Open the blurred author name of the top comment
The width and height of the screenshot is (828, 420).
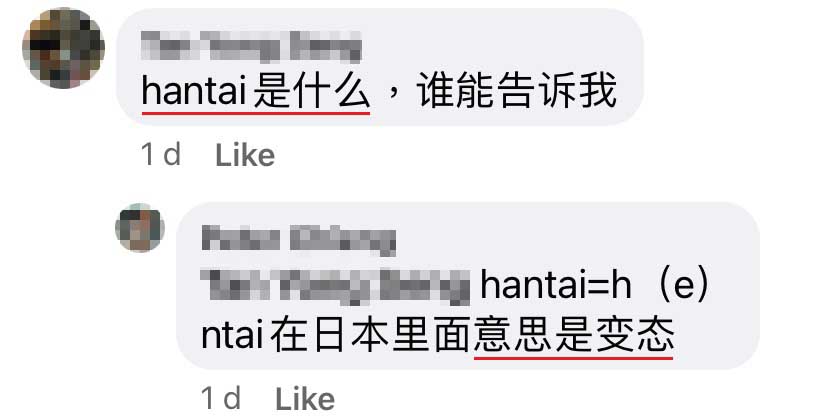(252, 47)
